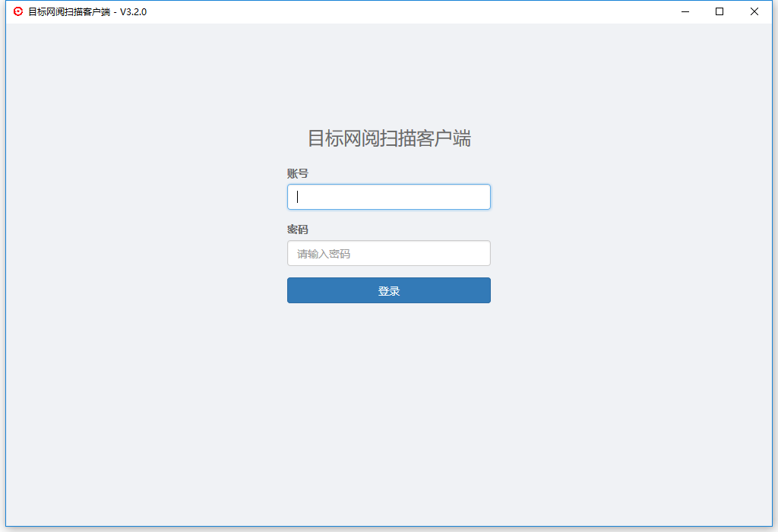This screenshot has height=532, width=778.
Task: Submit the login form with 登录
Action: (388, 290)
